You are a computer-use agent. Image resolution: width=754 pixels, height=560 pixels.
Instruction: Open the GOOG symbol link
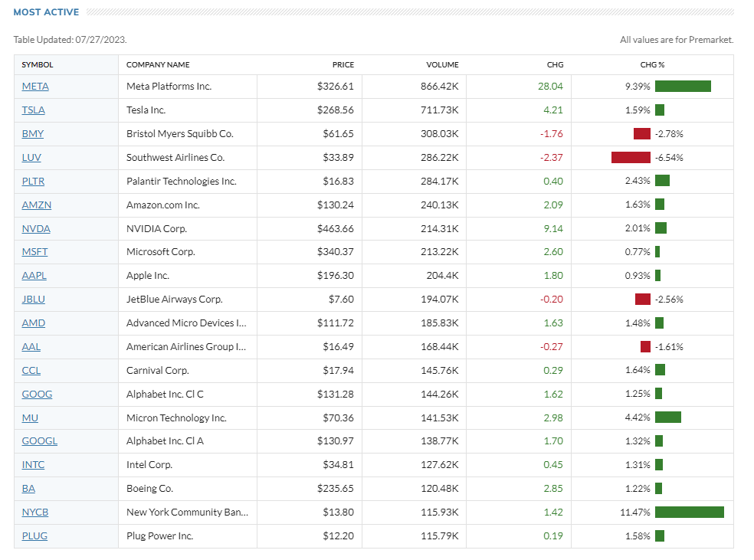pyautogui.click(x=37, y=395)
